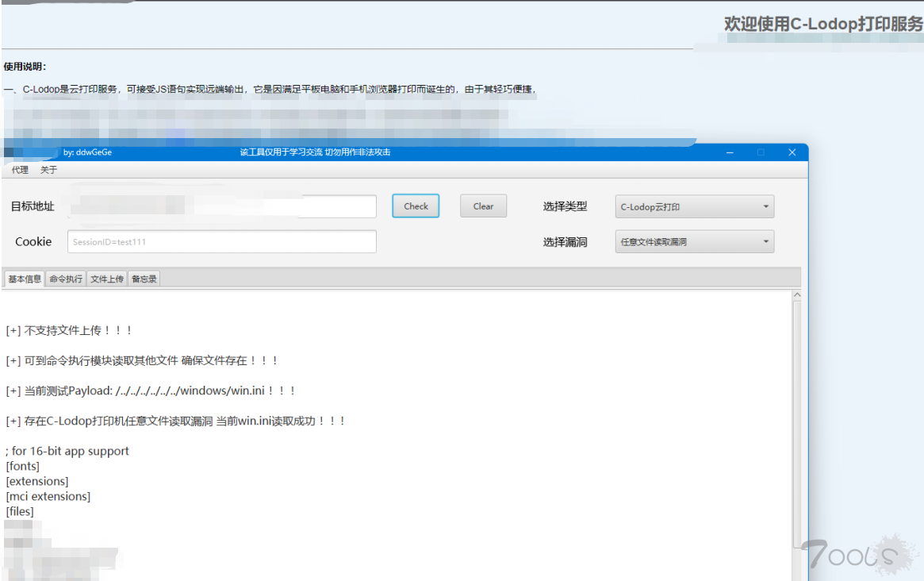The height and width of the screenshot is (581, 924).
Task: Click the Check button
Action: [416, 206]
